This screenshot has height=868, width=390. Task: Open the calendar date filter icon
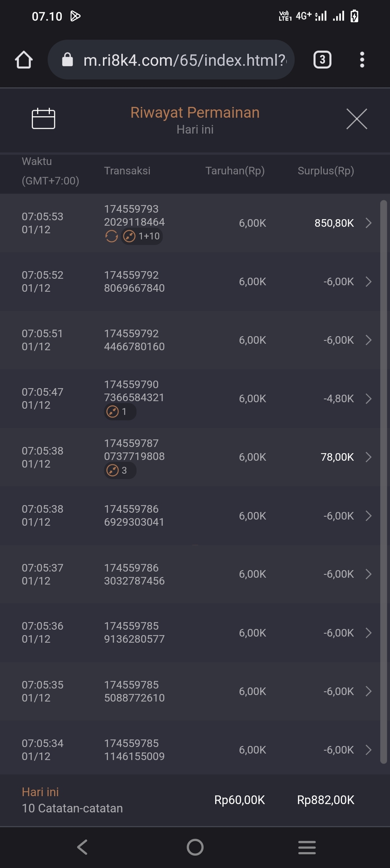pos(43,118)
